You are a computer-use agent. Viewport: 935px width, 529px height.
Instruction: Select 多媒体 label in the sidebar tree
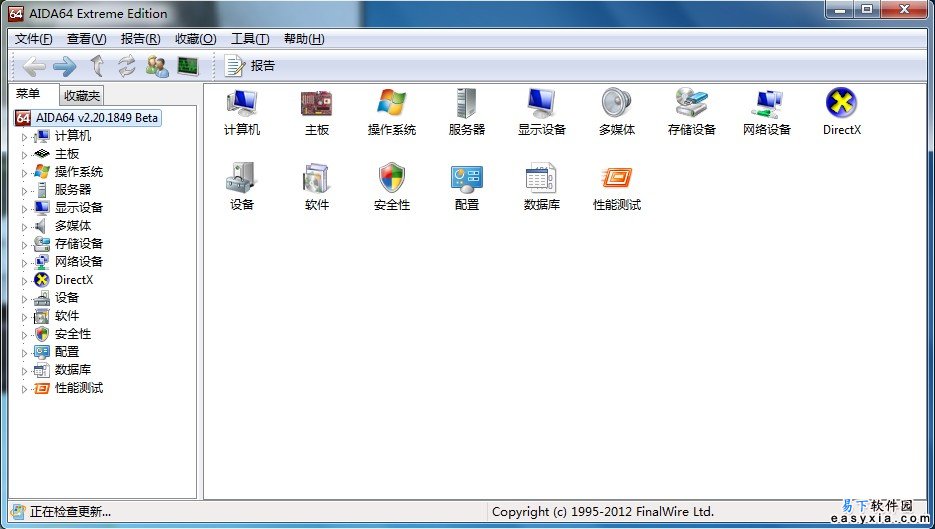tap(73, 225)
